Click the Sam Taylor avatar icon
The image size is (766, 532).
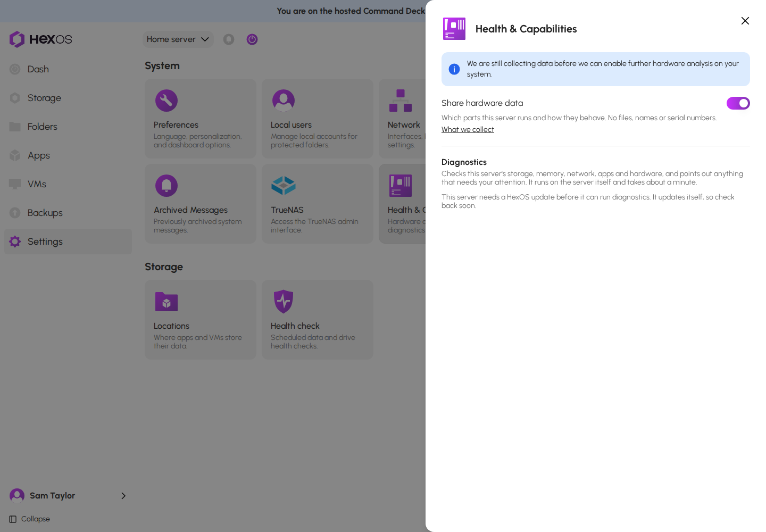[17, 496]
